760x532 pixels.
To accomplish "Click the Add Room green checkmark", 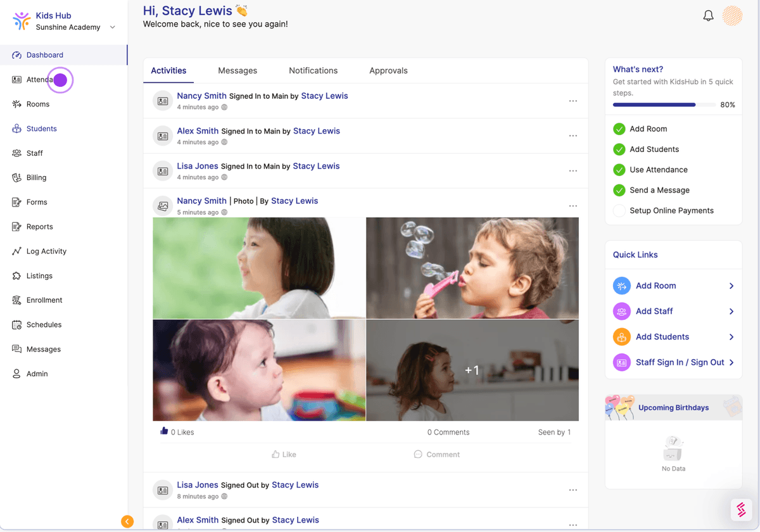I will (619, 129).
